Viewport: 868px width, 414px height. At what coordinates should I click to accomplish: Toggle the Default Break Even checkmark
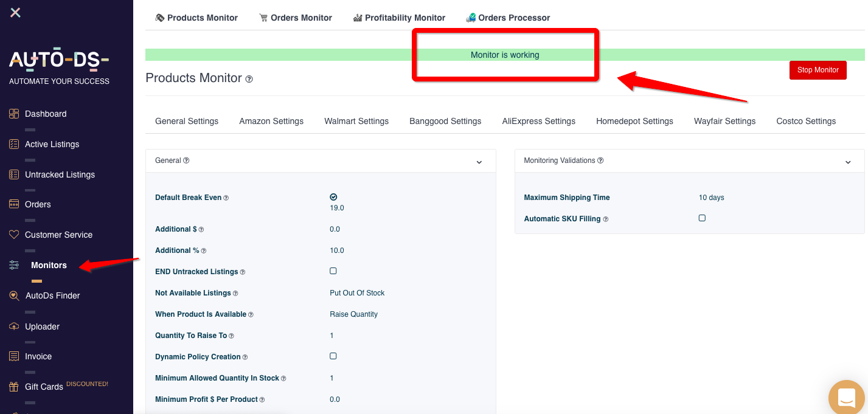333,197
